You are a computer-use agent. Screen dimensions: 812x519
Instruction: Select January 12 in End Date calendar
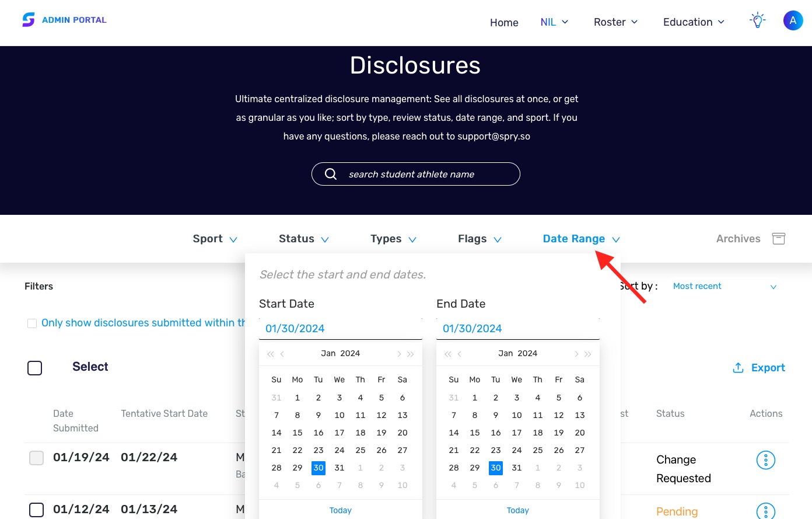point(559,415)
